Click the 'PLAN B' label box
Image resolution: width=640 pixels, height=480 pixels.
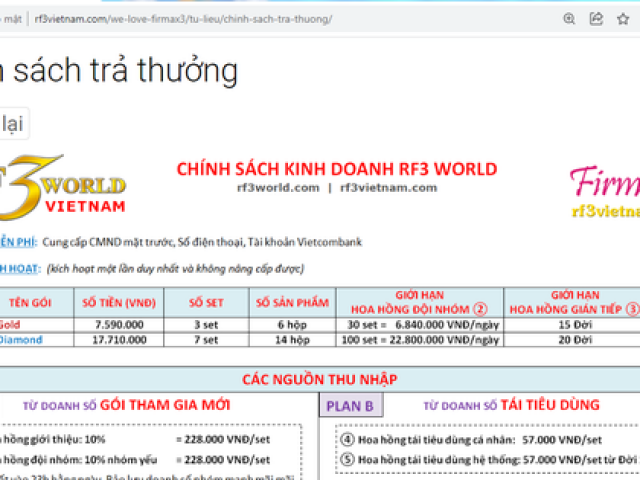(350, 406)
